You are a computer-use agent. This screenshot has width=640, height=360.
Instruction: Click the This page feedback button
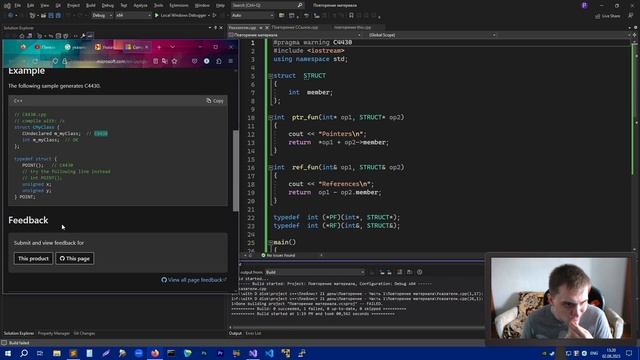75,258
